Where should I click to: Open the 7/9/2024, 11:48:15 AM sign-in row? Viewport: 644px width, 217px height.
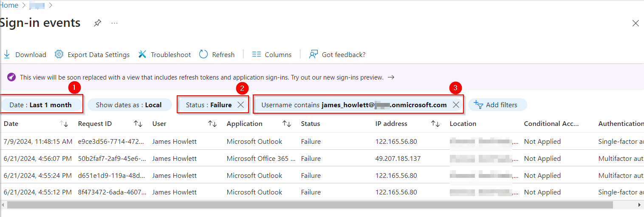click(x=322, y=141)
